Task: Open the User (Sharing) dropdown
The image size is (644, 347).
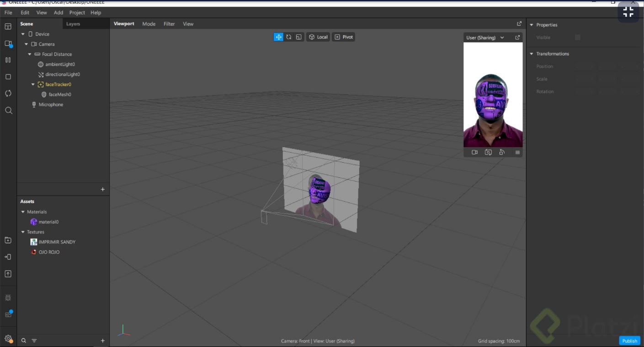Action: tap(485, 37)
